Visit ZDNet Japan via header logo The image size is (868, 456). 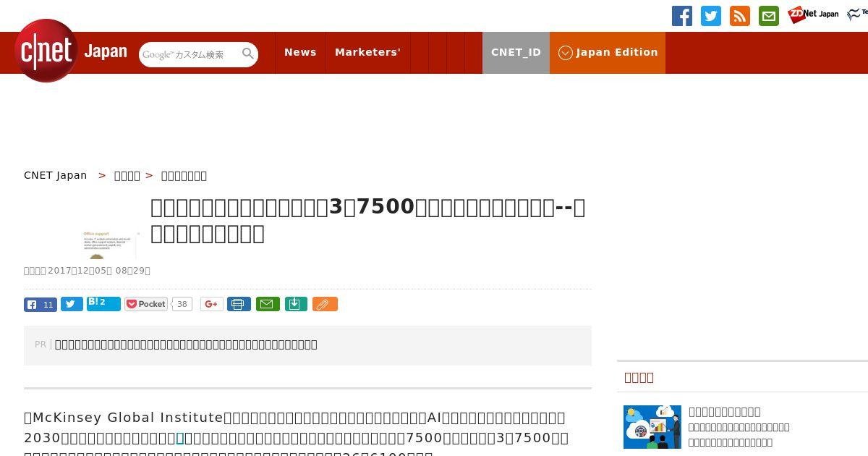pos(813,14)
